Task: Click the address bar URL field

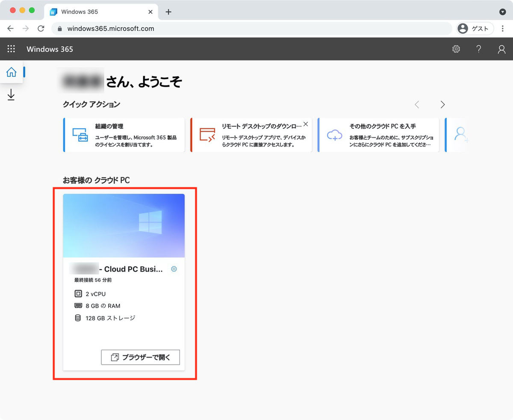Action: 252,29
